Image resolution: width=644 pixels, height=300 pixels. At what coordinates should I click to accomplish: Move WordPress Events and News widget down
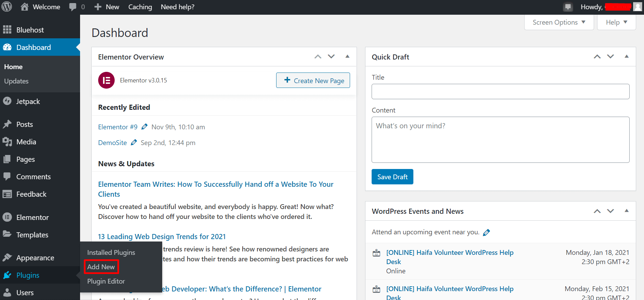point(610,211)
